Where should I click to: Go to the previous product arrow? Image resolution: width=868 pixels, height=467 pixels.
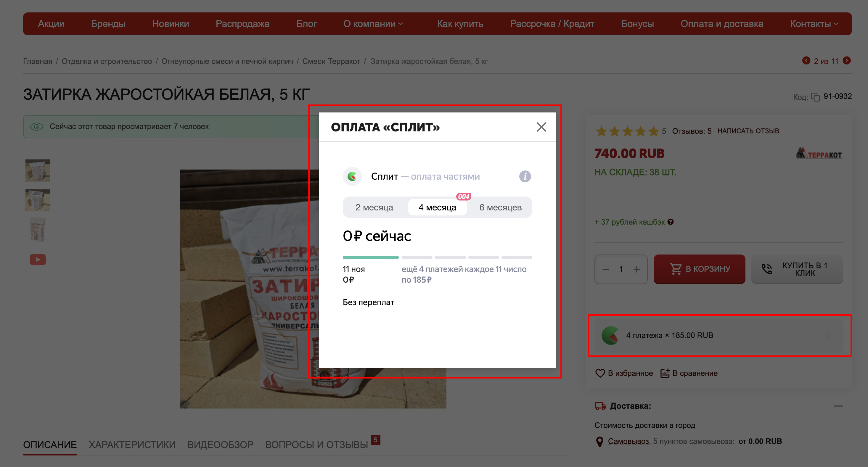[806, 61]
